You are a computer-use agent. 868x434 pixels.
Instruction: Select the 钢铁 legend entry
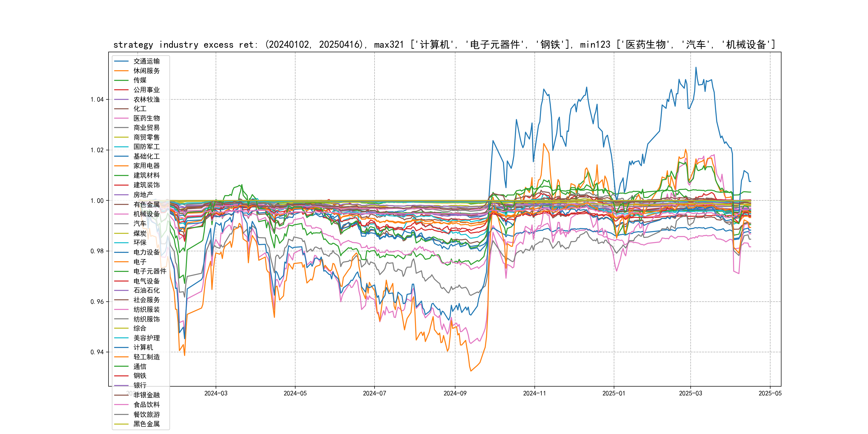click(140, 376)
